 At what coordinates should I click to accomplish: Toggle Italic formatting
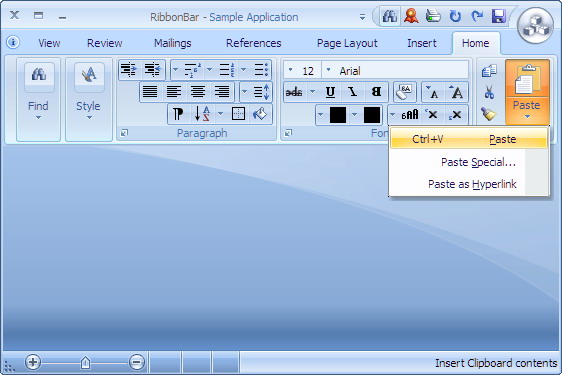tap(353, 92)
